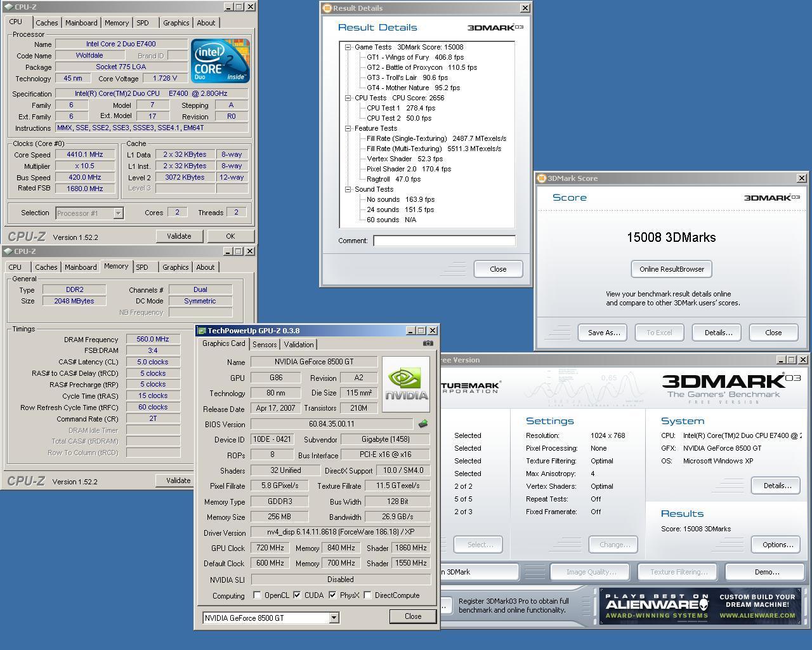Open the GeForce 8500 GT card dropdown
Screen dimensions: 812x650
click(334, 618)
